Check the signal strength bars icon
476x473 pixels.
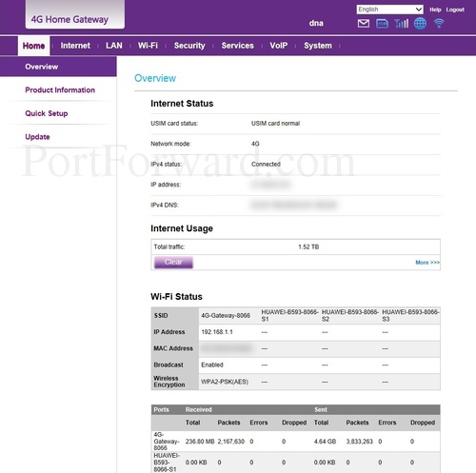pyautogui.click(x=401, y=23)
